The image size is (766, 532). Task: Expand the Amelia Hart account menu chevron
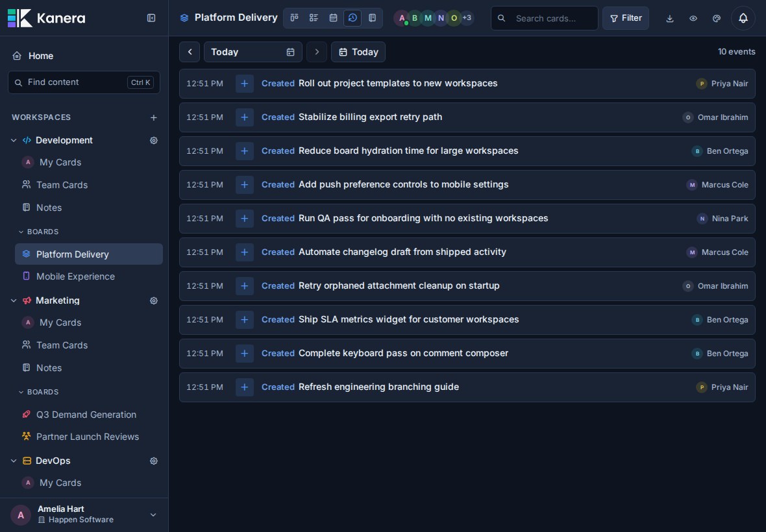[153, 515]
